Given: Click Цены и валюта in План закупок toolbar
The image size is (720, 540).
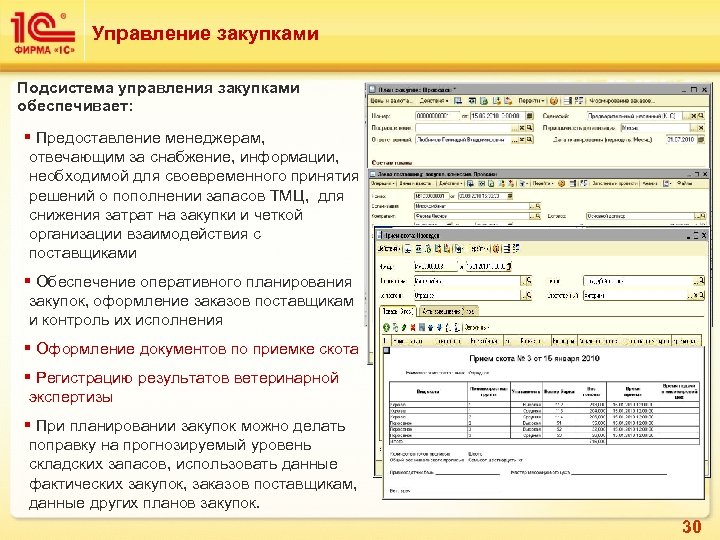Looking at the screenshot, I should point(392,101).
